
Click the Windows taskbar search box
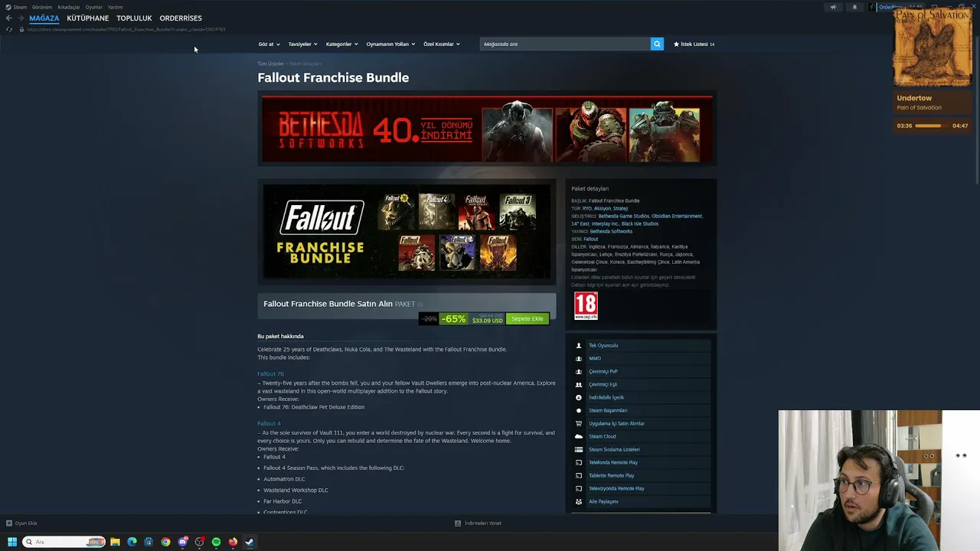coord(64,542)
